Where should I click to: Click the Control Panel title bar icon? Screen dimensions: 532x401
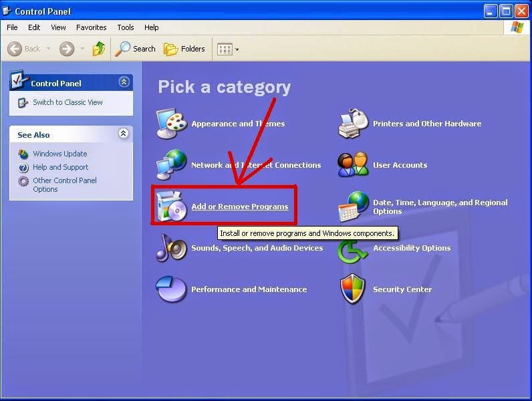click(7, 11)
